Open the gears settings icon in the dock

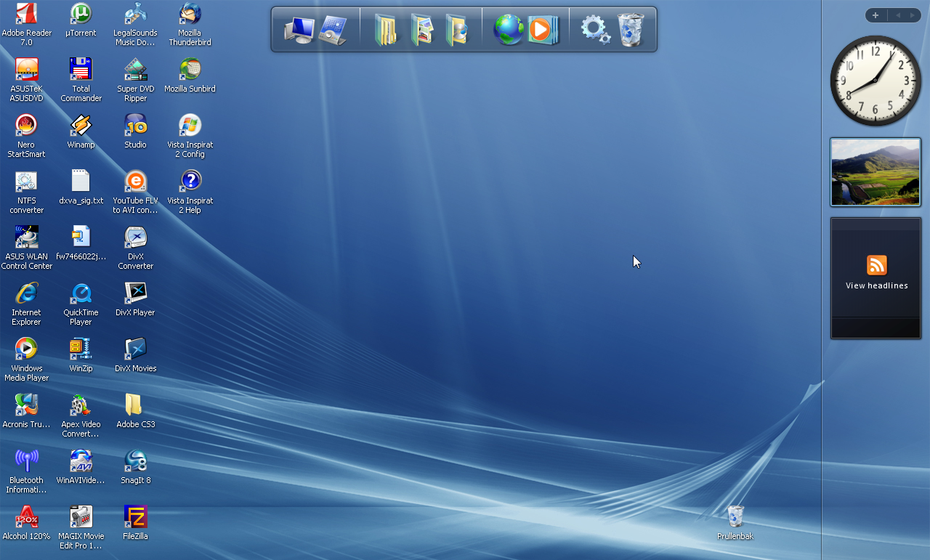click(x=594, y=30)
